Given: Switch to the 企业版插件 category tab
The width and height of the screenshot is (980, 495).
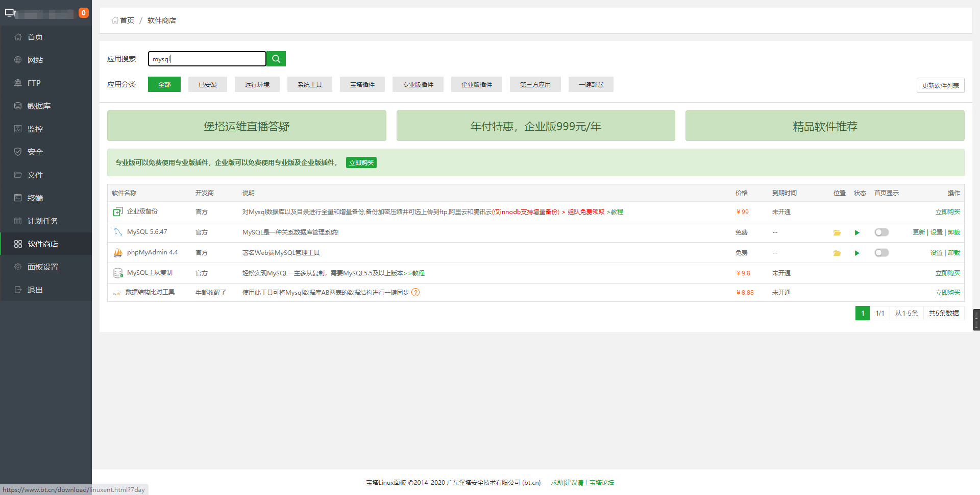Looking at the screenshot, I should 477,84.
